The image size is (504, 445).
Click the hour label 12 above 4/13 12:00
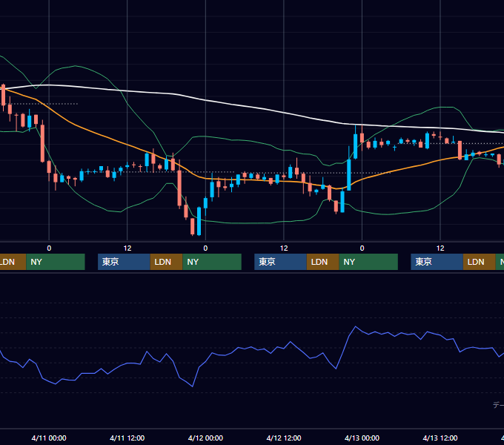[x=440, y=248]
